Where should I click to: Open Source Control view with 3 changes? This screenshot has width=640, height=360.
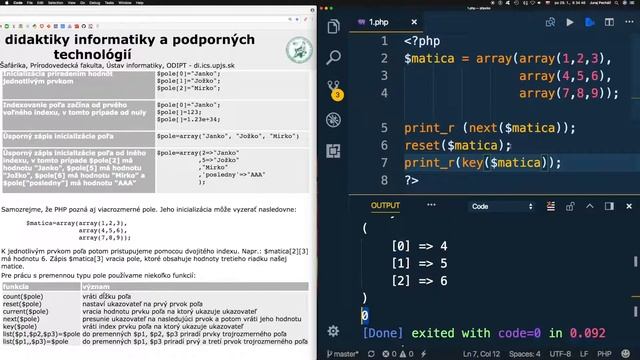pyautogui.click(x=335, y=90)
